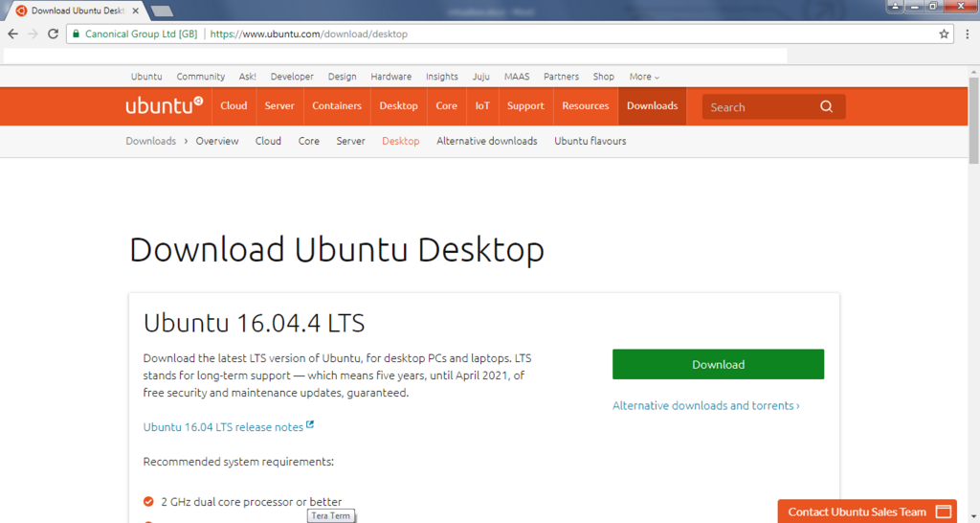Click Contact Ubuntu Sales Team button
Screen dimensions: 980x523
pyautogui.click(x=867, y=512)
